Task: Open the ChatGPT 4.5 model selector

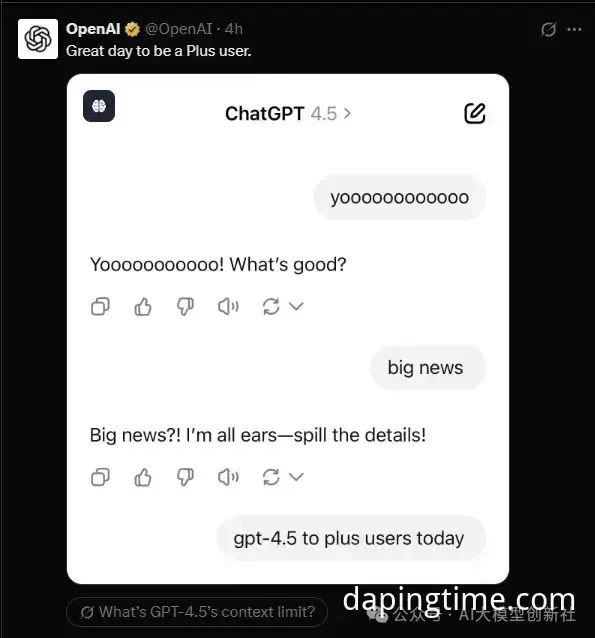Action: [288, 114]
